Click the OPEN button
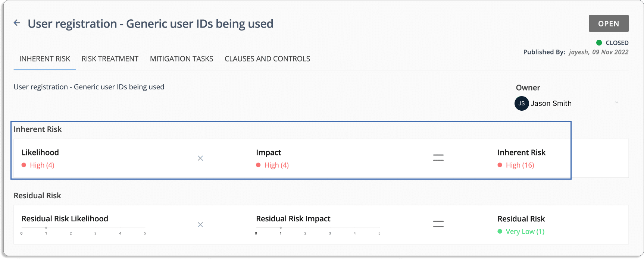The image size is (644, 259). 609,23
